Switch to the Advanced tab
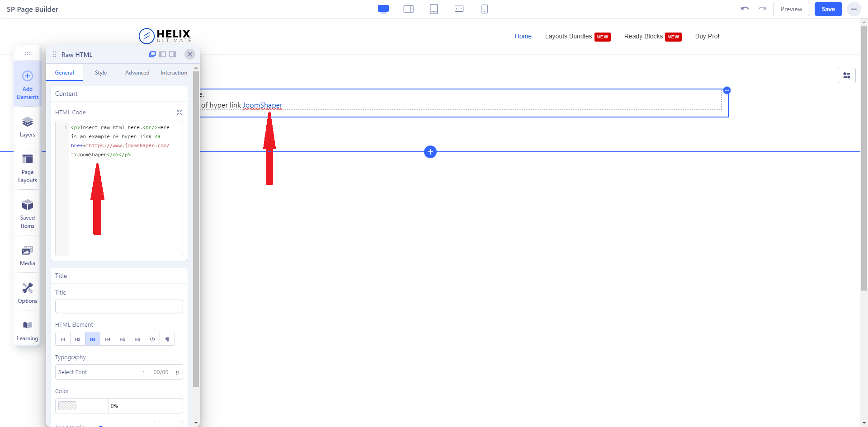The image size is (868, 427). [137, 73]
